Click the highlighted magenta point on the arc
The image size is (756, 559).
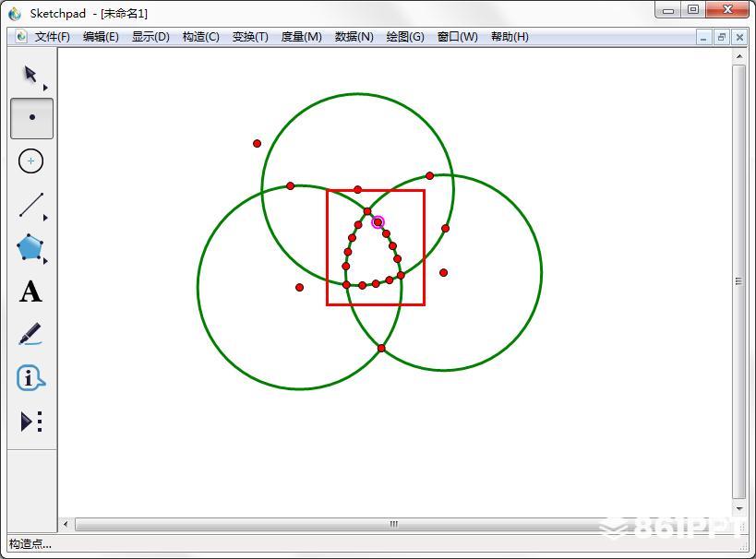click(x=378, y=222)
